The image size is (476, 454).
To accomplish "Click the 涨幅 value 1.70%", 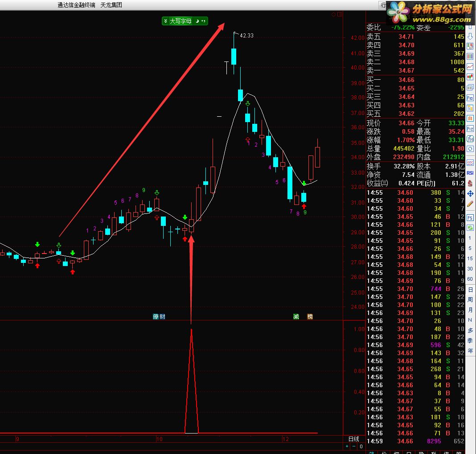I will point(406,140).
